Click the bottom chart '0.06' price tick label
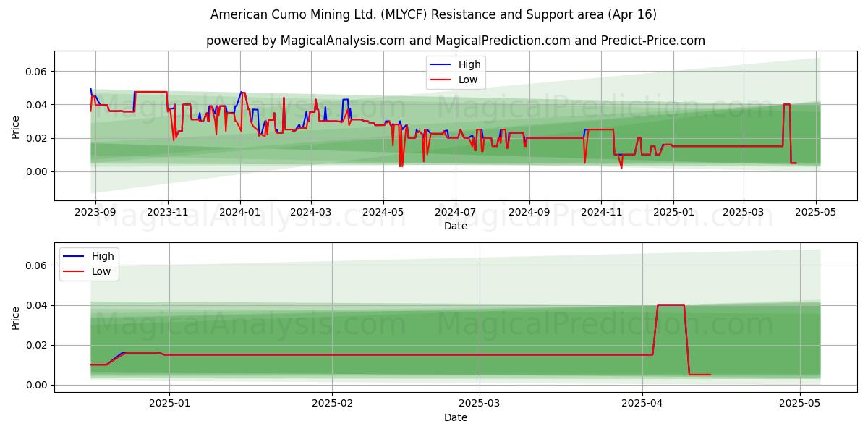The width and height of the screenshot is (868, 434). pyautogui.click(x=38, y=265)
